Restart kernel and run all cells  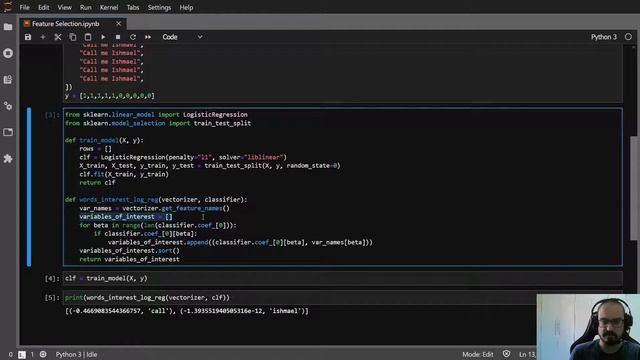click(x=148, y=37)
